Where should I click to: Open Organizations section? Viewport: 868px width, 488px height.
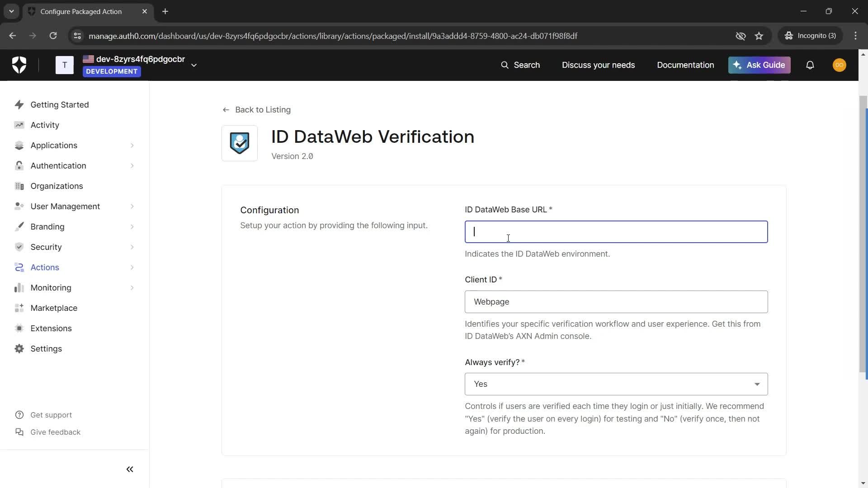(57, 186)
